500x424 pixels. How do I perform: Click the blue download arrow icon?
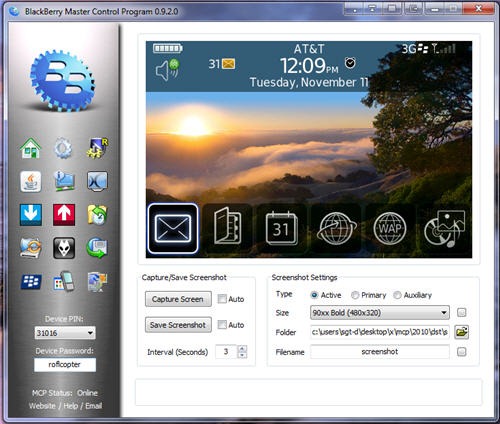pos(31,215)
